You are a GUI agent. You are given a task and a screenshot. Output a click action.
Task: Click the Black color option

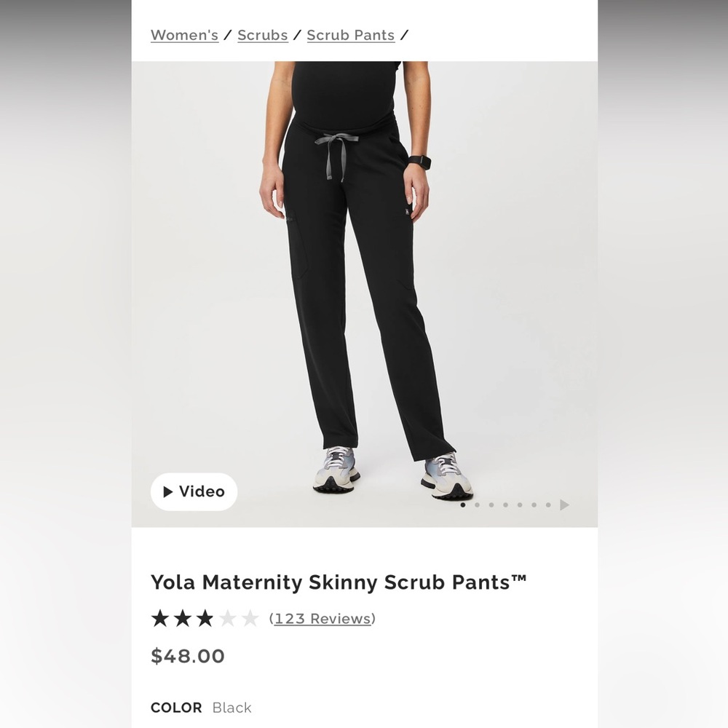[232, 707]
